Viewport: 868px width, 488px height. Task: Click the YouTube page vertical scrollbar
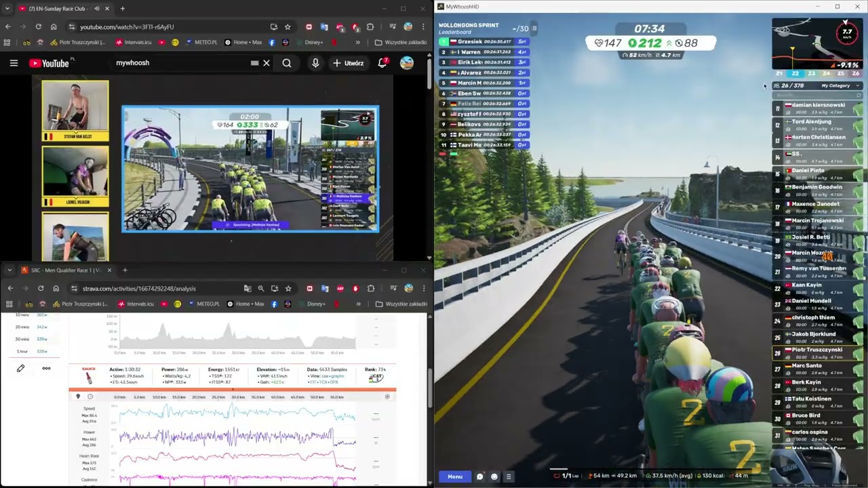(x=429, y=75)
